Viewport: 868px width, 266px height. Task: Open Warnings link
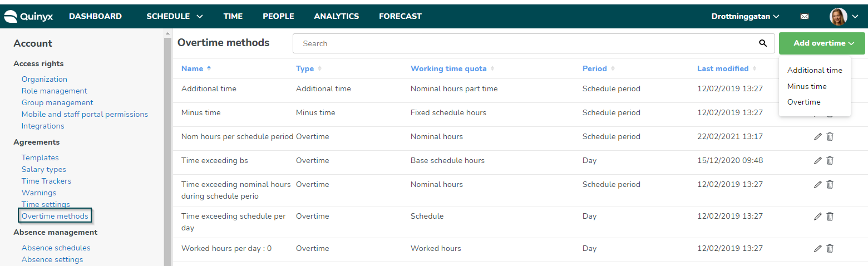point(39,193)
